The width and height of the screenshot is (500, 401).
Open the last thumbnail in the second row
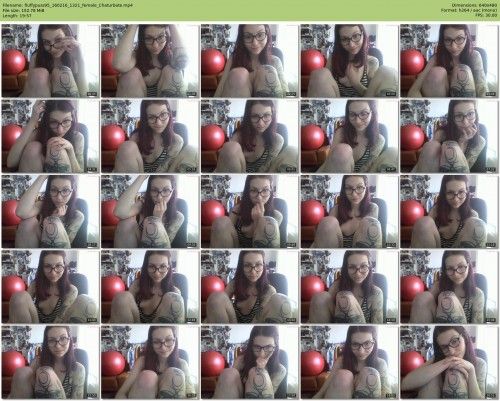[x=449, y=136]
